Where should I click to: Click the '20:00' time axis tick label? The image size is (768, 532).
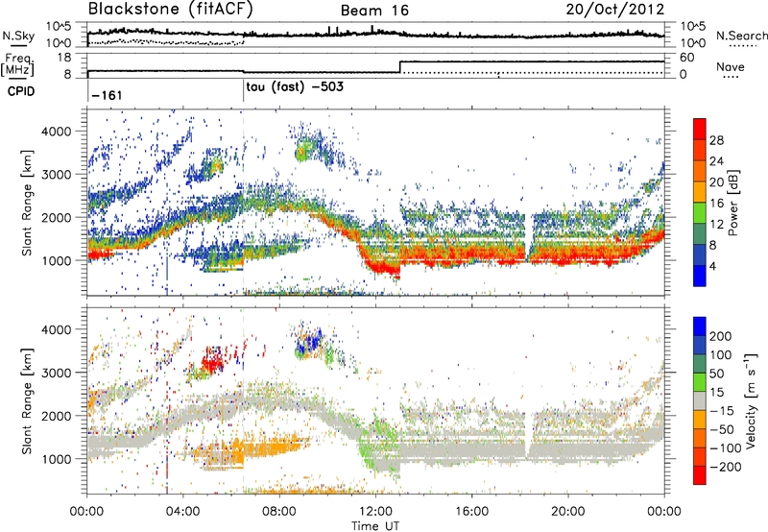[x=567, y=512]
